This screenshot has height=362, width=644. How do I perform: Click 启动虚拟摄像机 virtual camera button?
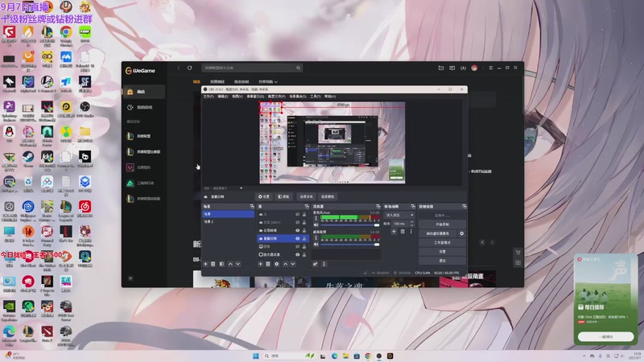(x=438, y=233)
